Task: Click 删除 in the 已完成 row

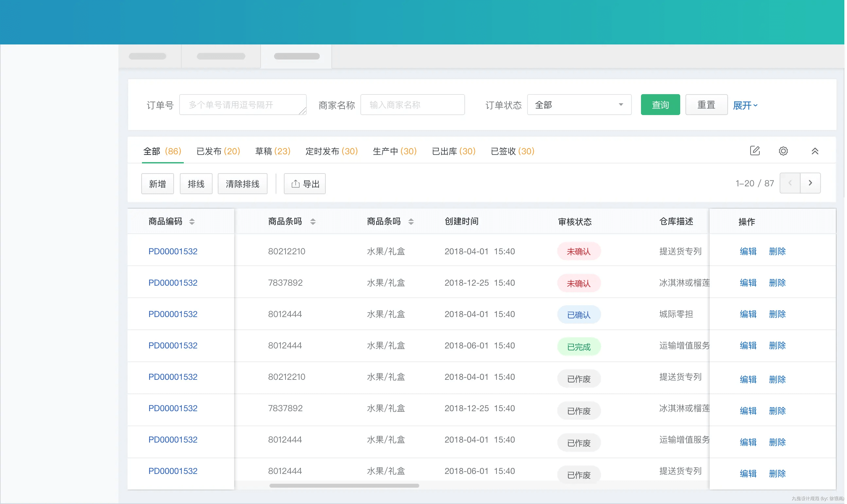Action: 777,345
